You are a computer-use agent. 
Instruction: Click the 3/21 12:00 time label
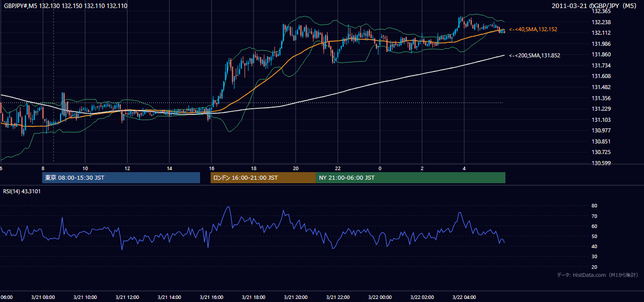(x=128, y=297)
